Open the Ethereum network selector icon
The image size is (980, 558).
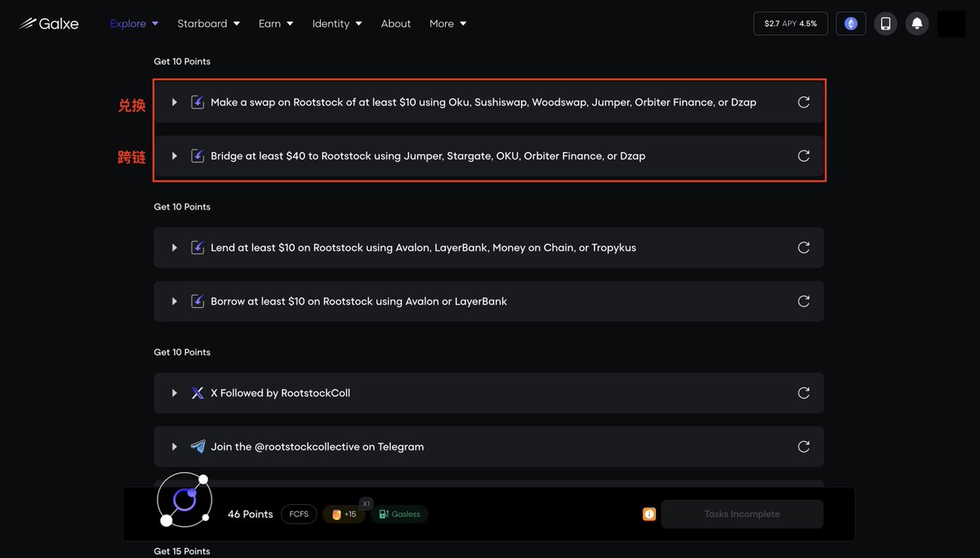pos(851,24)
